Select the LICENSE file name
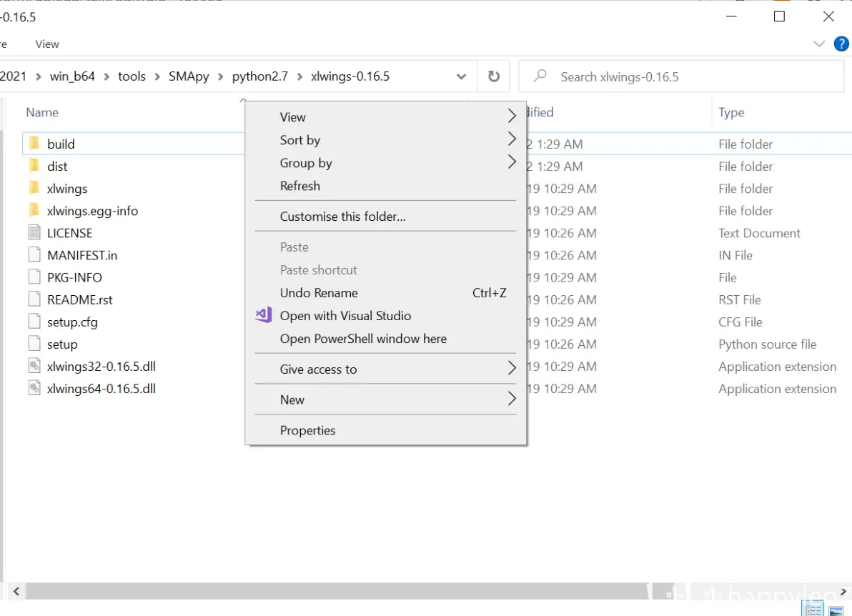The width and height of the screenshot is (852, 616). pos(69,233)
